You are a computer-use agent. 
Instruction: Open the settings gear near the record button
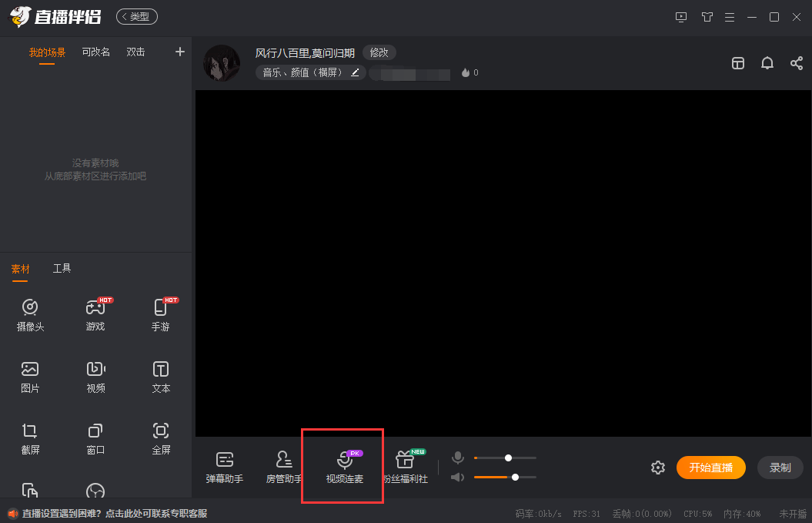tap(657, 468)
